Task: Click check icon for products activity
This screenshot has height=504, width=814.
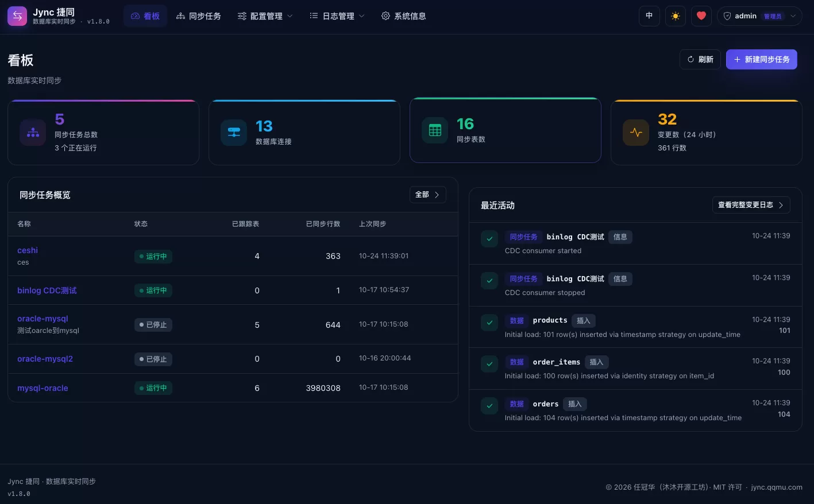Action: (489, 323)
